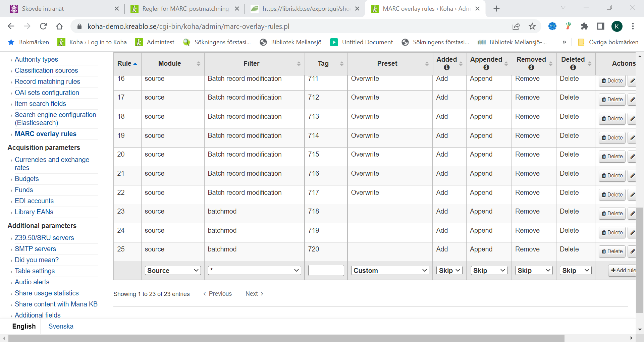The width and height of the screenshot is (644, 342).
Task: Click the info icon under Added header
Action: [x=446, y=67]
